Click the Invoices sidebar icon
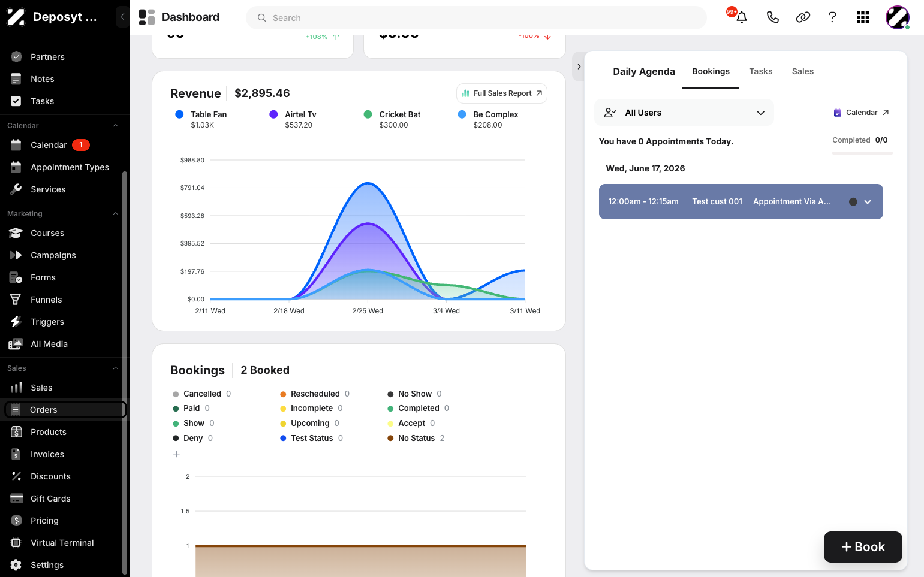This screenshot has width=924, height=577. click(x=16, y=454)
